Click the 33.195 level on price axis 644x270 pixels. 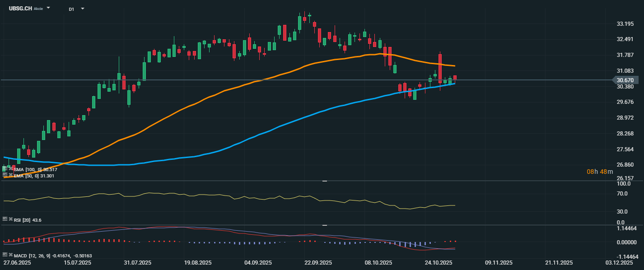click(x=625, y=23)
